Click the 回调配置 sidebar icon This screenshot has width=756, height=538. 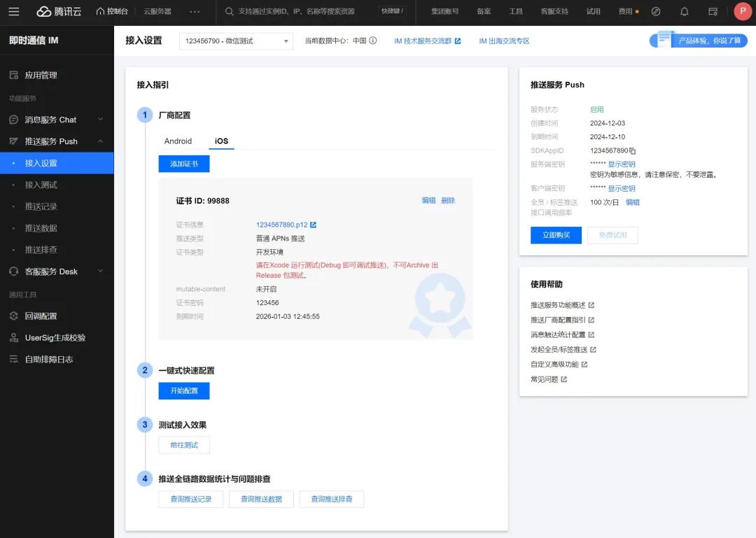click(14, 316)
